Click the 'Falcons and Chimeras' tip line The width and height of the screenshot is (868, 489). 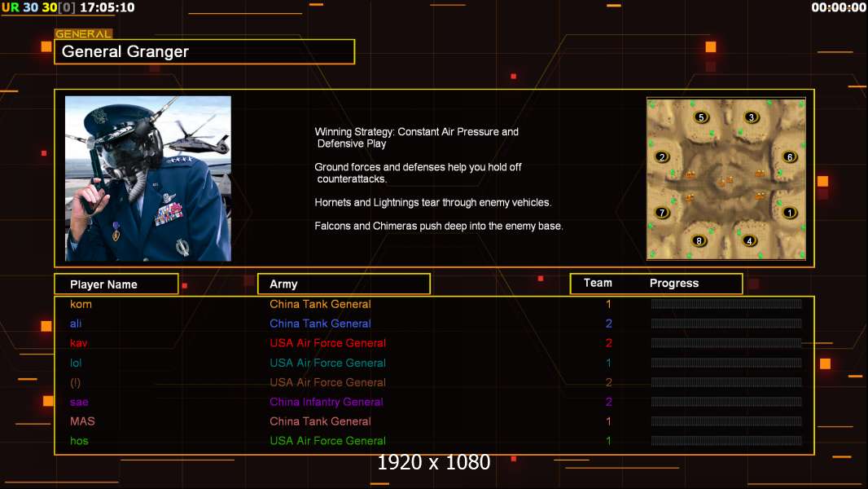[438, 226]
